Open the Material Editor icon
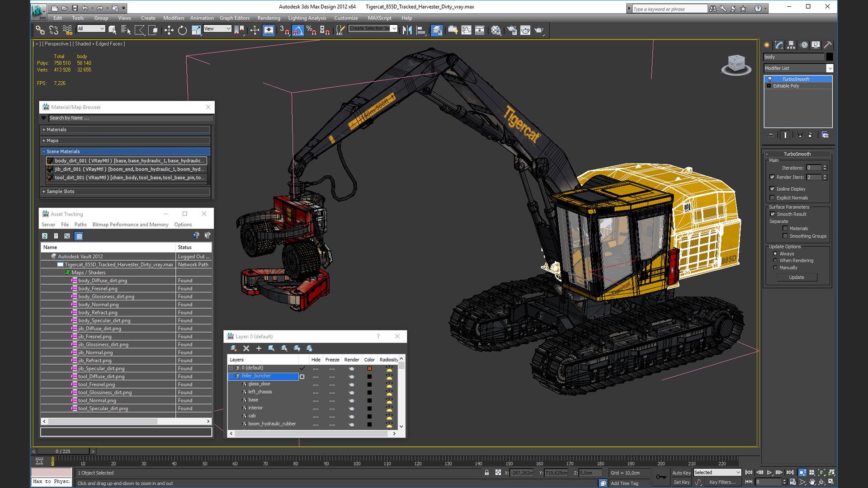This screenshot has height=488, width=868. [x=496, y=30]
